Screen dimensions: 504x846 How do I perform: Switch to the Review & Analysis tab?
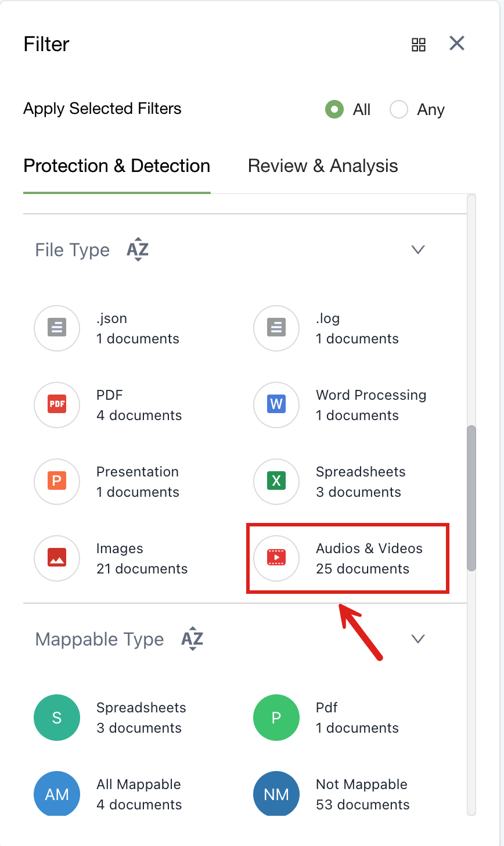[323, 166]
